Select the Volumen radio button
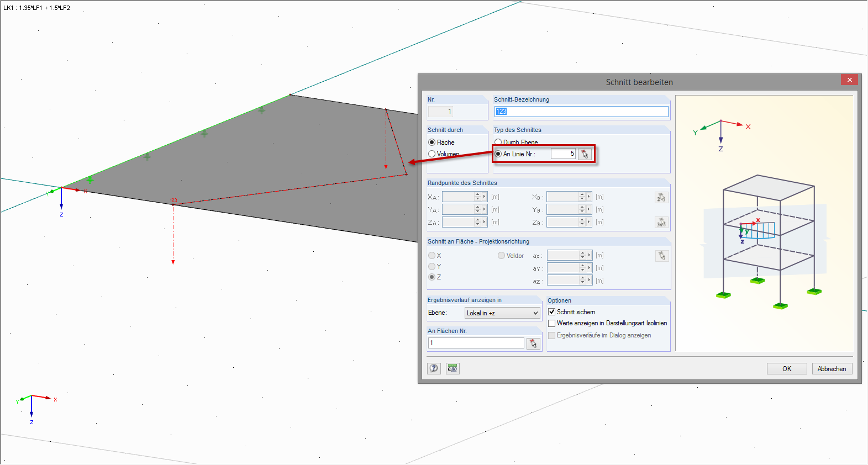The height and width of the screenshot is (465, 868). 432,154
